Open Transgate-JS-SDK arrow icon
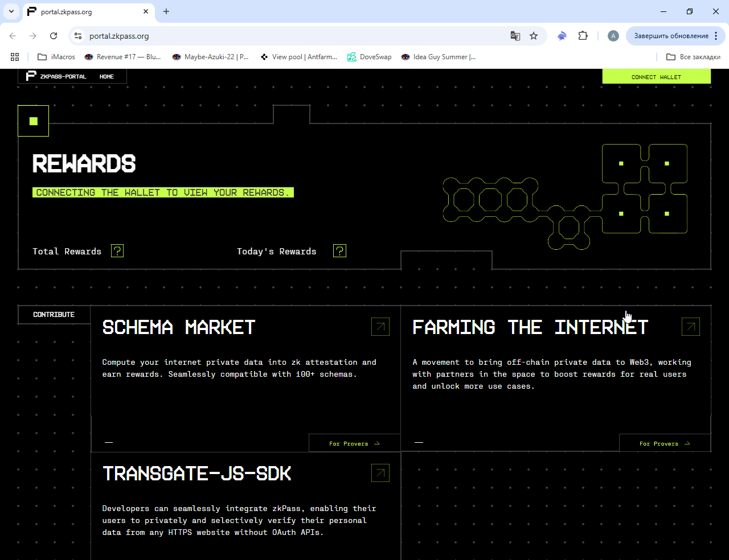The height and width of the screenshot is (560, 729). pos(380,473)
